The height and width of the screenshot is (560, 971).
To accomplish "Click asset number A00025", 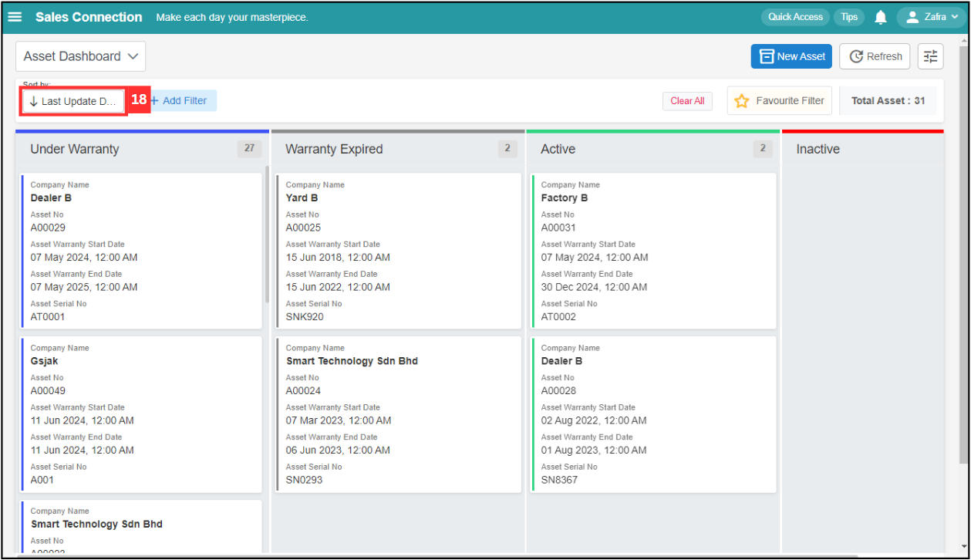I will (303, 228).
